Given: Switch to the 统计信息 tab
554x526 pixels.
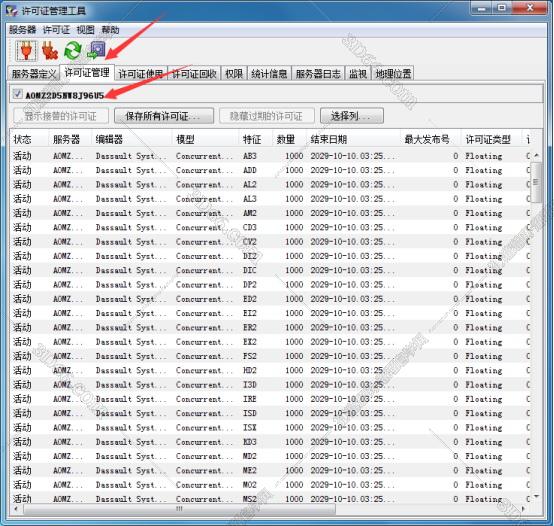Looking at the screenshot, I should pos(269,73).
